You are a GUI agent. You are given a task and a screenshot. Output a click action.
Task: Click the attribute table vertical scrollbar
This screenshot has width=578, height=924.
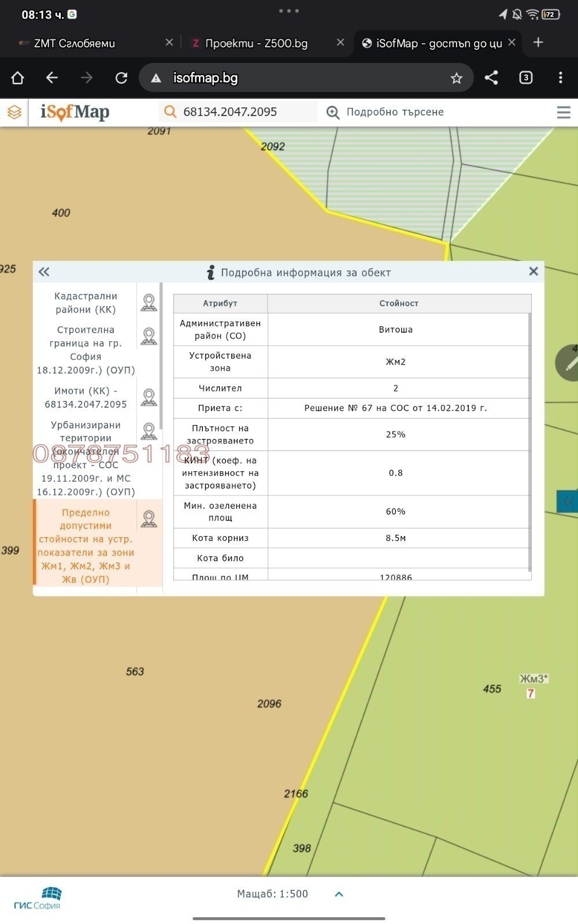pyautogui.click(x=529, y=442)
